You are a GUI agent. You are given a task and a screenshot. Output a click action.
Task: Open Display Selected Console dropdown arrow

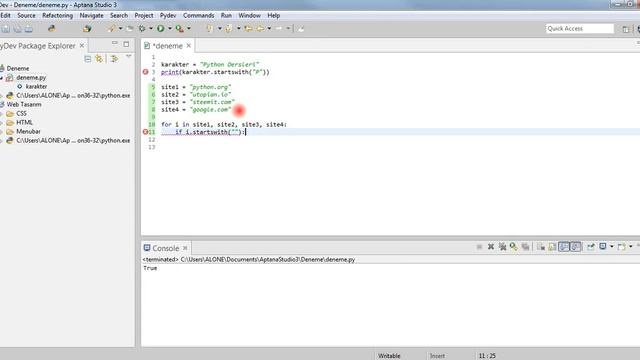click(x=611, y=247)
